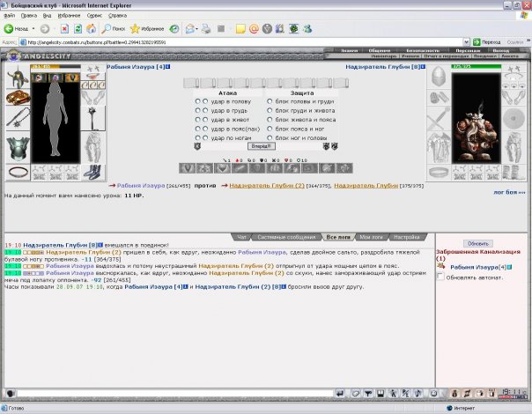The width and height of the screenshot is (532, 414).
Task: Switch to the 'Системные сообщения' tab
Action: tap(286, 237)
